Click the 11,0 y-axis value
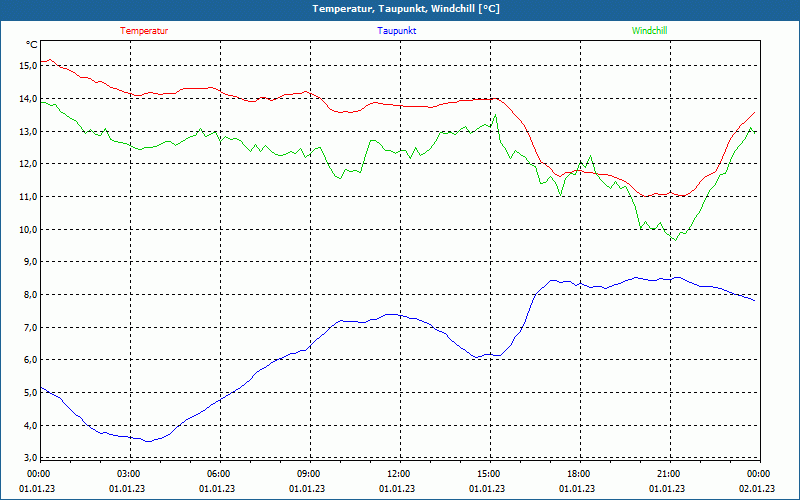Viewport: 800px width, 500px height. [x=29, y=196]
